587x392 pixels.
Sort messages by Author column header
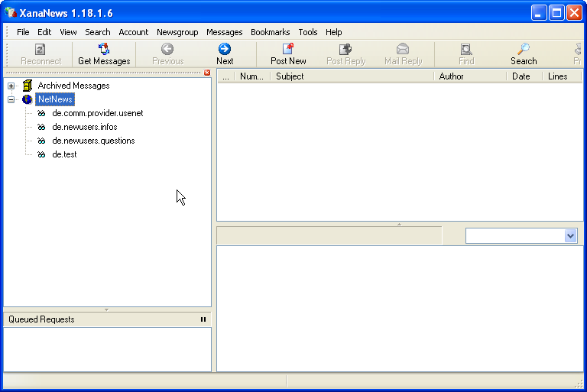click(x=469, y=76)
